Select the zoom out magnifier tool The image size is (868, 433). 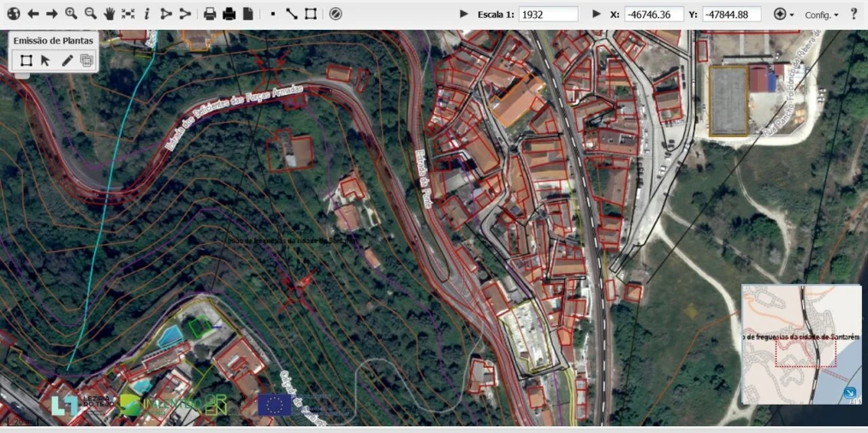click(90, 14)
